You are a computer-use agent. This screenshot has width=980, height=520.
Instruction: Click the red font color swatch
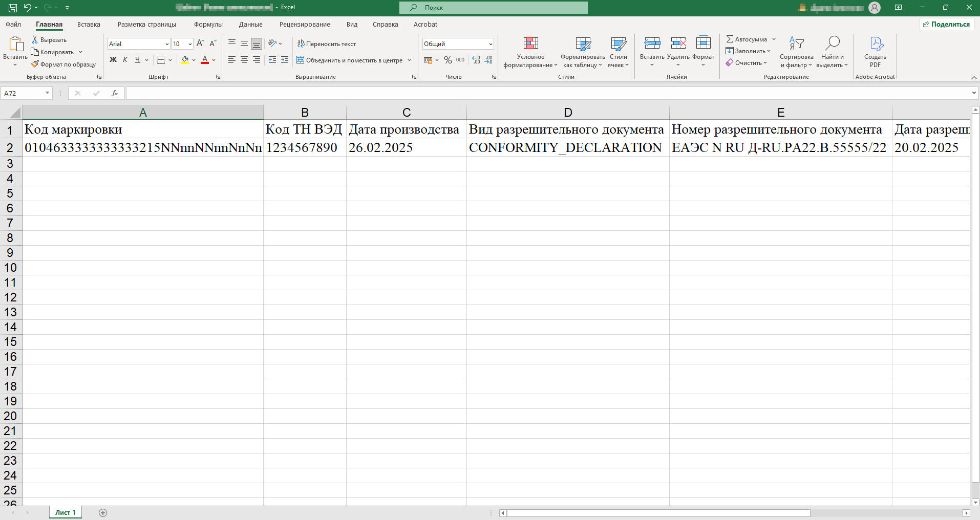pos(205,60)
